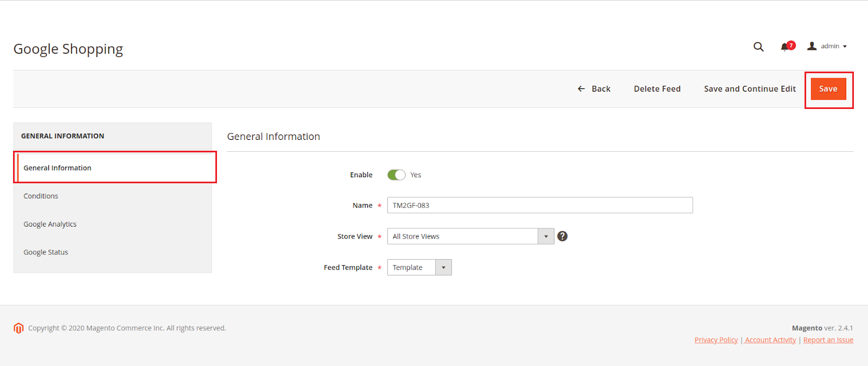The height and width of the screenshot is (366, 868).
Task: Follow the Report an Issue link
Action: (x=828, y=340)
